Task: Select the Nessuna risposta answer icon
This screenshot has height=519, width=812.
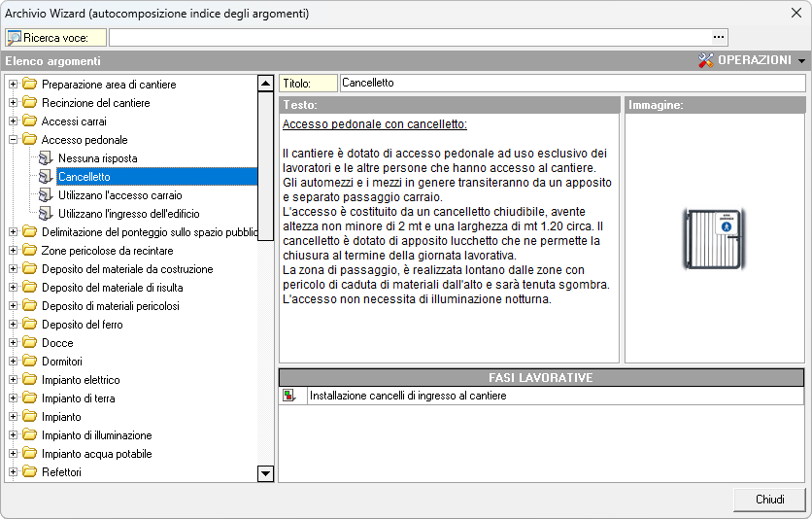Action: tap(45, 158)
